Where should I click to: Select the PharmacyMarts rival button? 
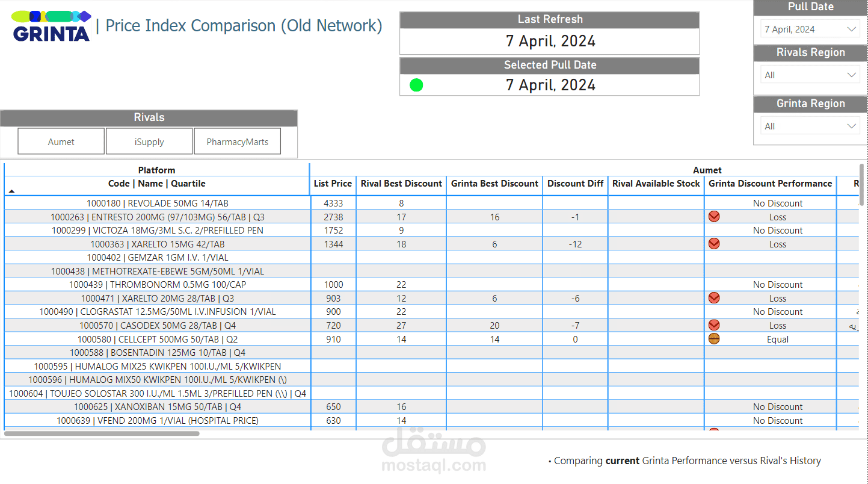pos(237,141)
